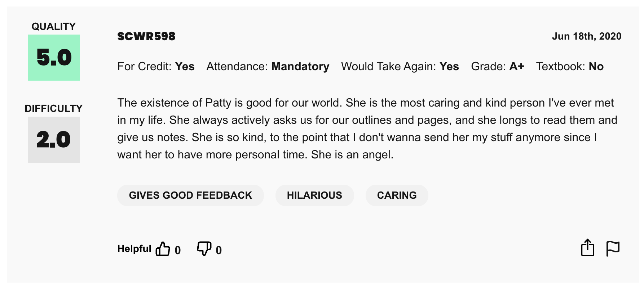Click the QUALITY label above the rating
This screenshot has width=644, height=288.
coord(53,26)
